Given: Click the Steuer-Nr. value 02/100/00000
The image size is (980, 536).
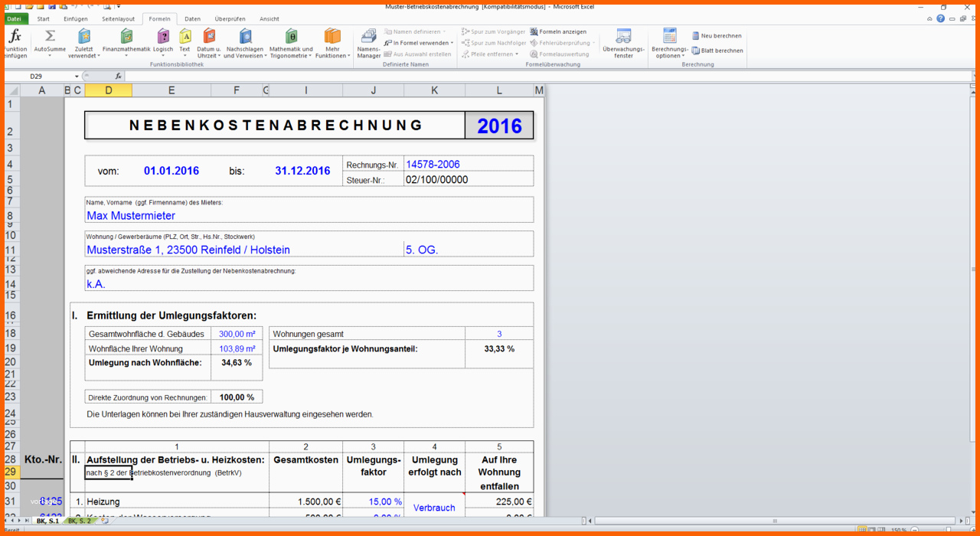Looking at the screenshot, I should click(436, 180).
